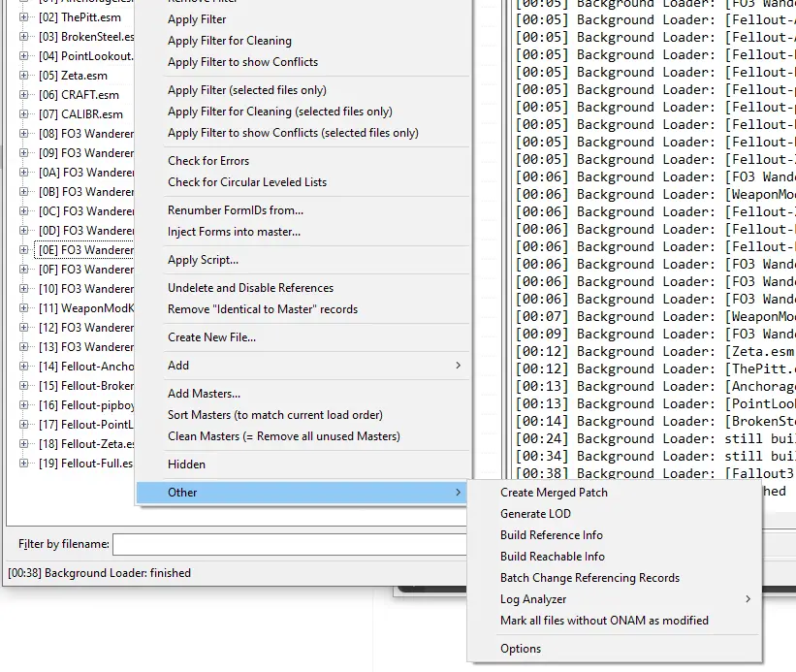Click the [00:13] PointLoo log line
The width and height of the screenshot is (796, 672).
coord(654,404)
